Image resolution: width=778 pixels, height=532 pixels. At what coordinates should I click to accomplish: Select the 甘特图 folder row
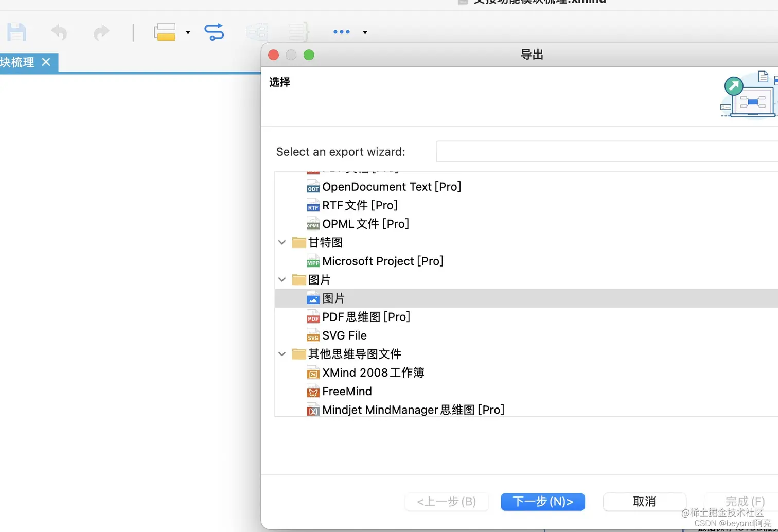325,242
